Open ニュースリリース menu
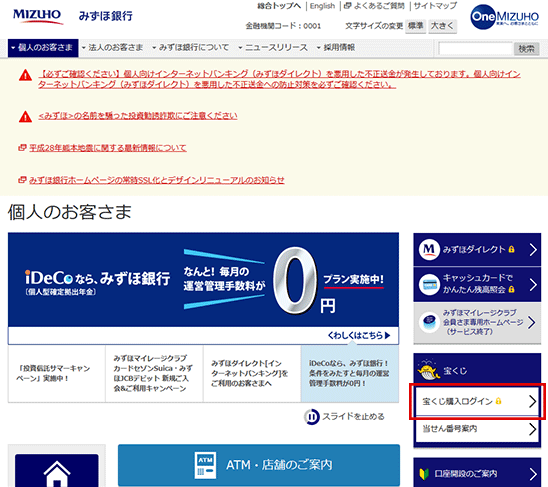Viewport: 548px width, 487px height. [273, 48]
